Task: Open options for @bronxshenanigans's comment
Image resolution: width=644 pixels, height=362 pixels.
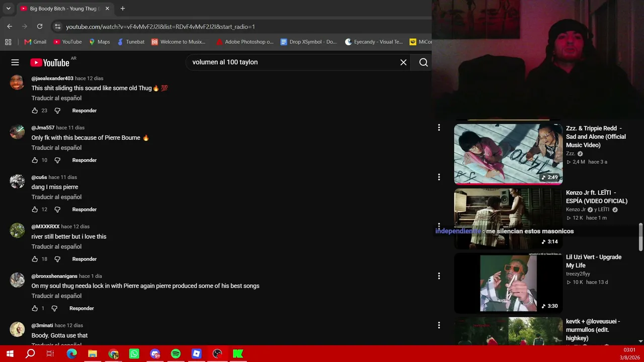Action: (439, 276)
